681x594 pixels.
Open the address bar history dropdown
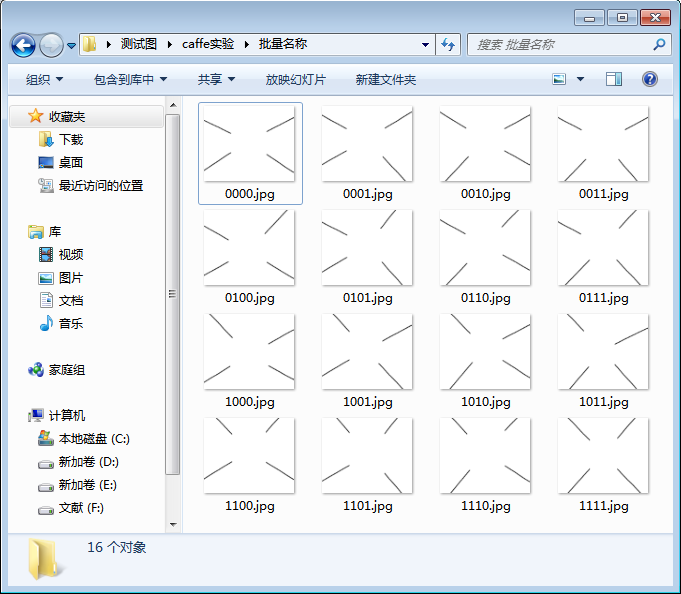426,45
